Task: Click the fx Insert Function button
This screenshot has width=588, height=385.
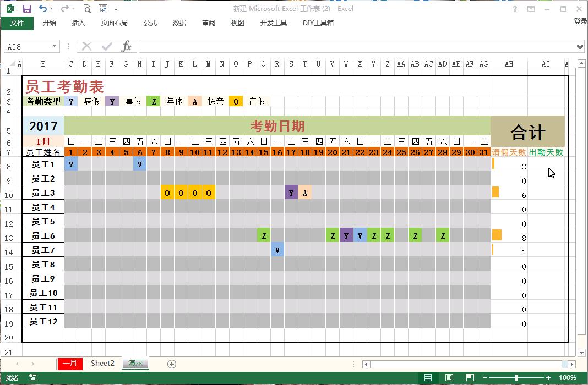Action: 126,46
